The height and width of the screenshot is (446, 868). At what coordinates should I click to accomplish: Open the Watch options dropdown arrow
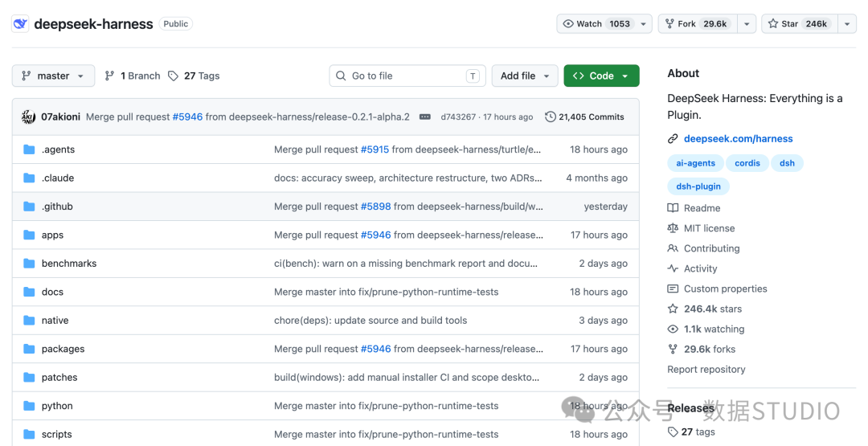coord(643,24)
